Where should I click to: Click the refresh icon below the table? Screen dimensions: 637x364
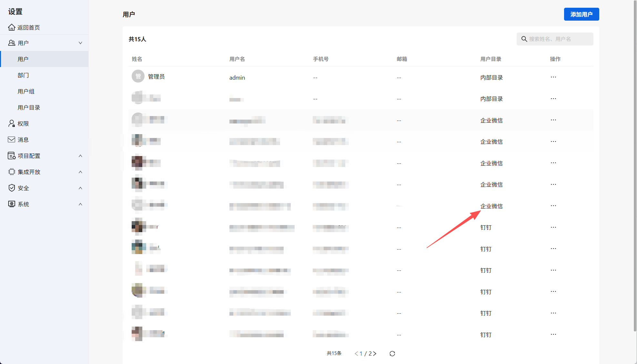coord(392,354)
